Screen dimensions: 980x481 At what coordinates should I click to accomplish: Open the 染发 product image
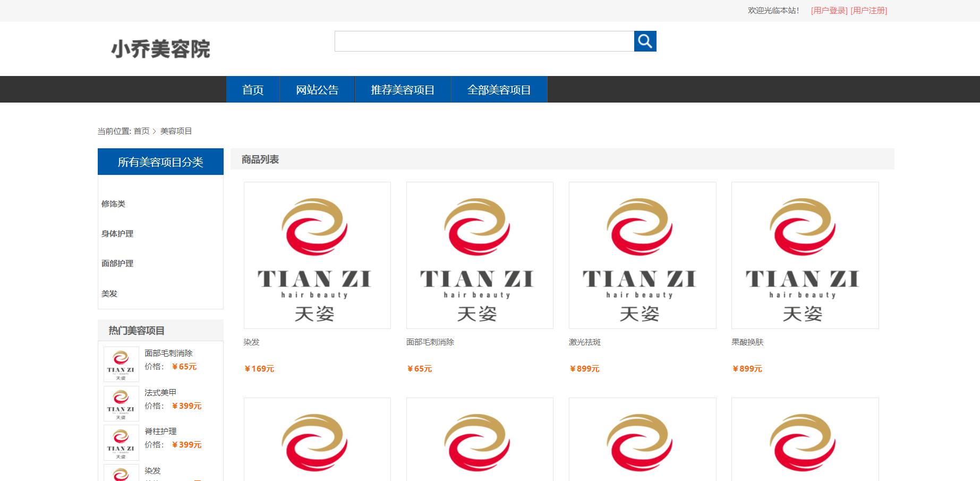point(317,255)
